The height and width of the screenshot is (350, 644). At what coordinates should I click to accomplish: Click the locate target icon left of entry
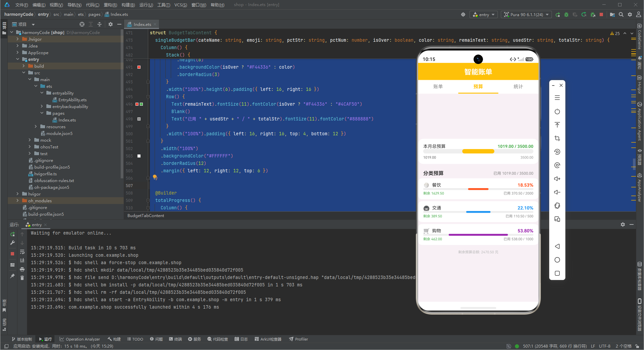[463, 14]
